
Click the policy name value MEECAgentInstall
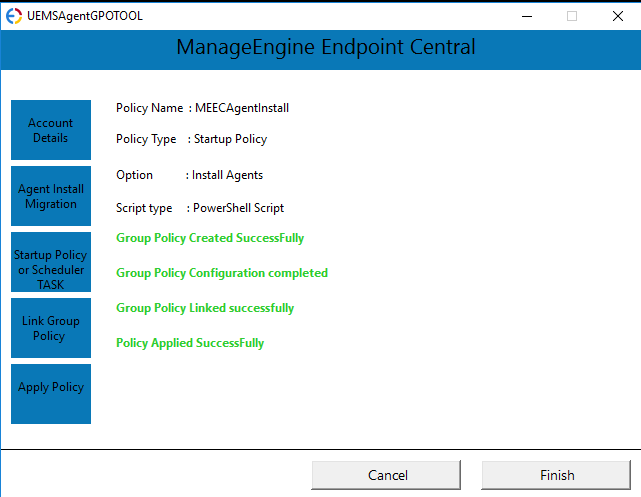tap(242, 108)
